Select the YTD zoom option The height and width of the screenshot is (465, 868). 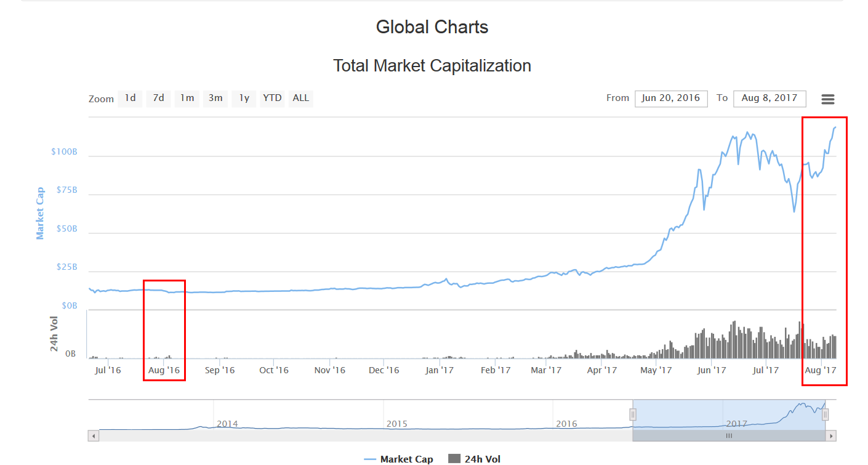272,99
